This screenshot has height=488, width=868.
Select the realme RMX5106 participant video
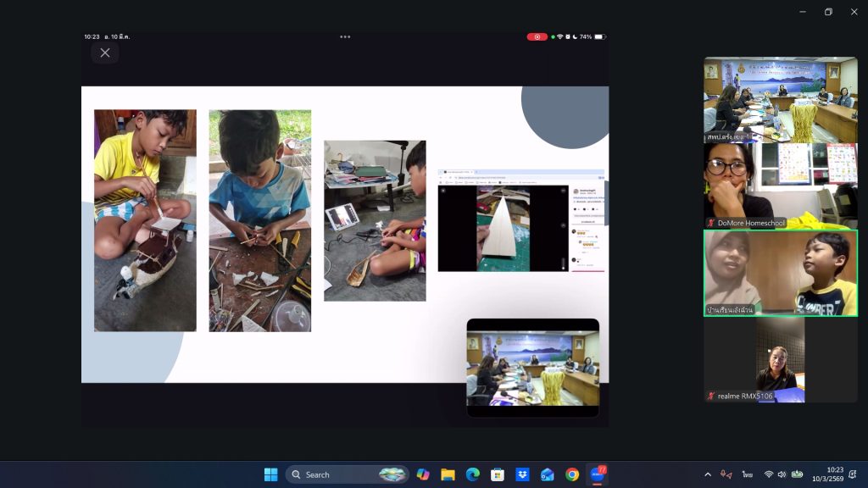coord(780,359)
